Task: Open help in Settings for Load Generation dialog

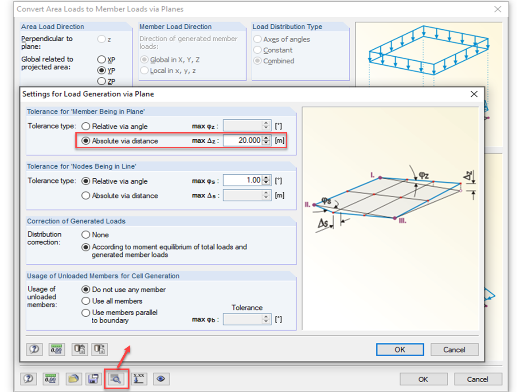Action: pyautogui.click(x=34, y=349)
